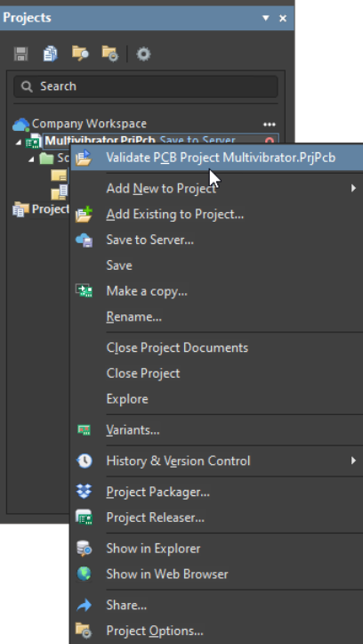This screenshot has width=363, height=644.
Task: Click Project Packager Dropbox-style icon
Action: coord(85,492)
